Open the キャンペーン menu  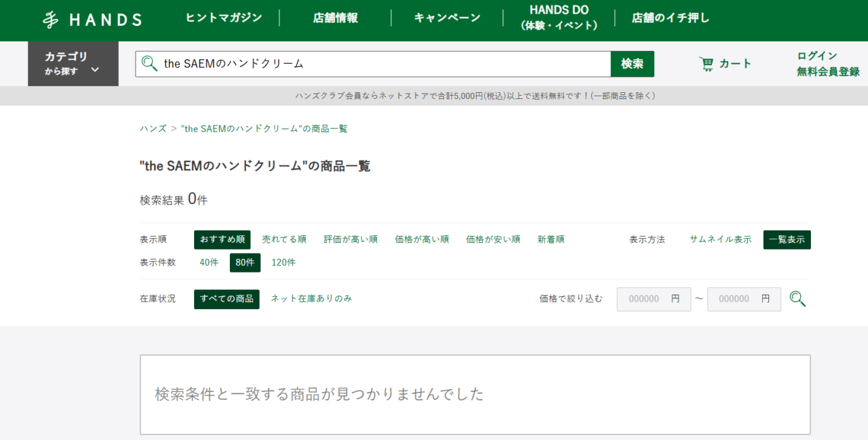448,18
